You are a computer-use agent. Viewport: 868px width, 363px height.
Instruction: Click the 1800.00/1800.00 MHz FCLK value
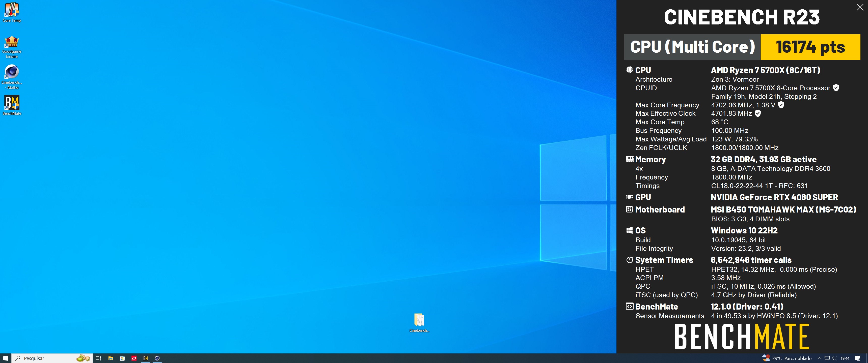(x=745, y=147)
